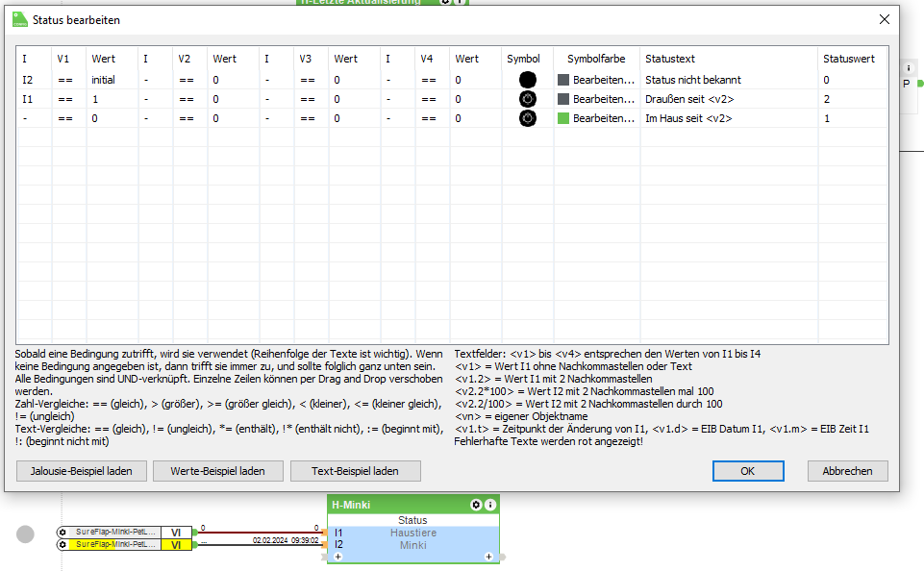Click the info icon on the H-Minki node header
This screenshot has width=924, height=571.
click(x=489, y=505)
